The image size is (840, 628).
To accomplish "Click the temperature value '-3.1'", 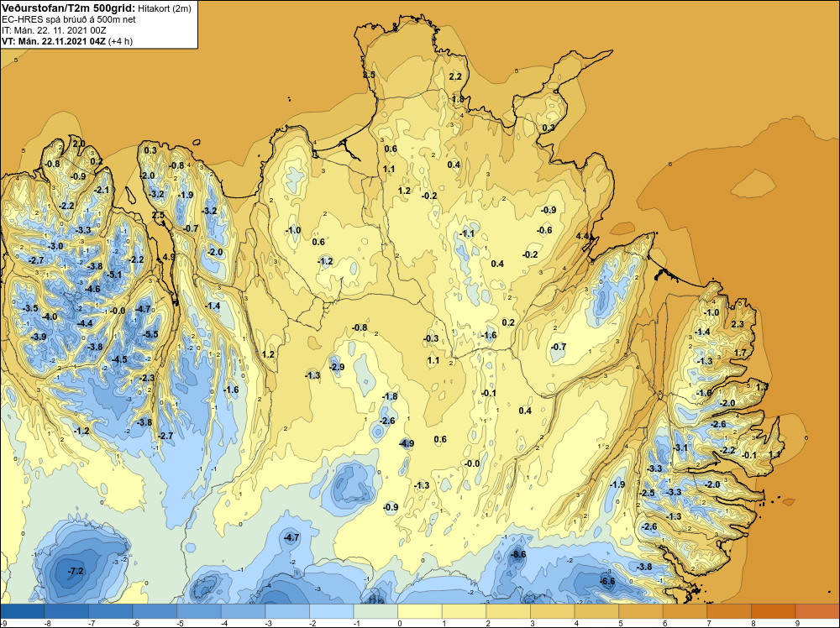I will [680, 447].
